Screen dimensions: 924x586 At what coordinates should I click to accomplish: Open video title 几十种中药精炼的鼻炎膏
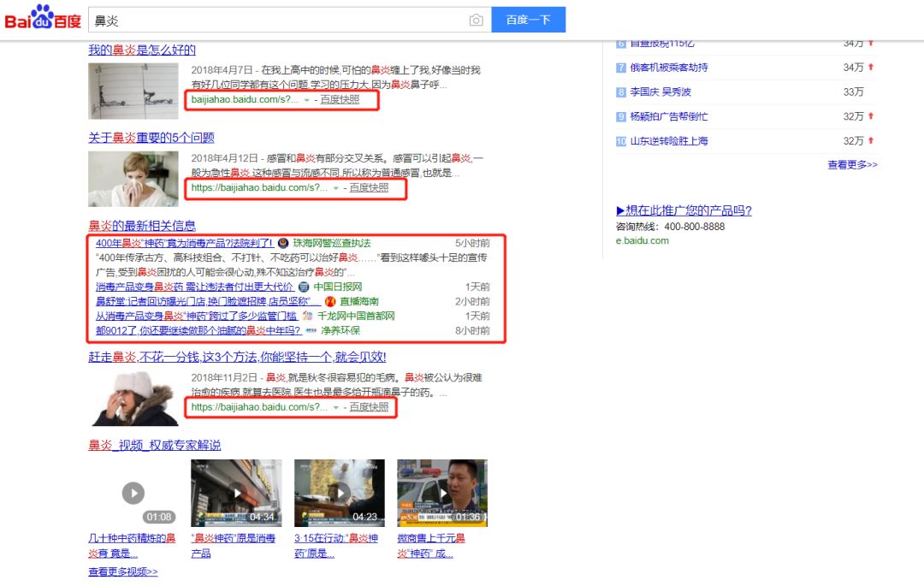(x=132, y=545)
